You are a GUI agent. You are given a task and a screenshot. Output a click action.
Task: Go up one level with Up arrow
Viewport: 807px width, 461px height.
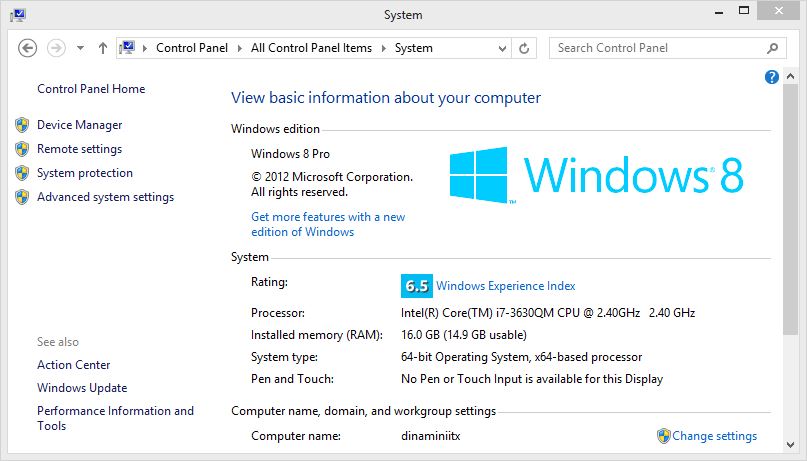click(103, 48)
